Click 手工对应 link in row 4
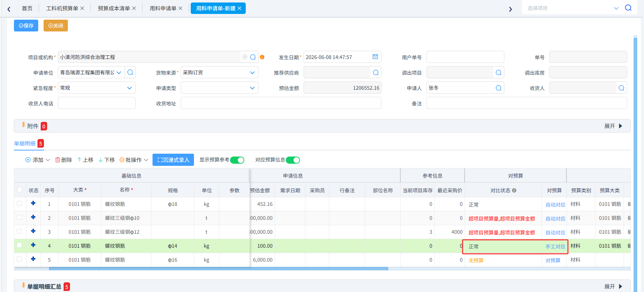 555,247
